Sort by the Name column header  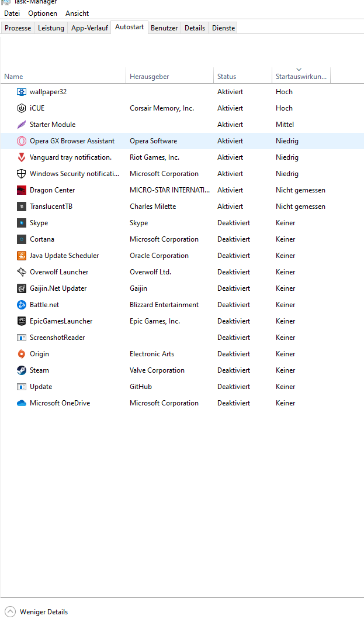point(63,76)
